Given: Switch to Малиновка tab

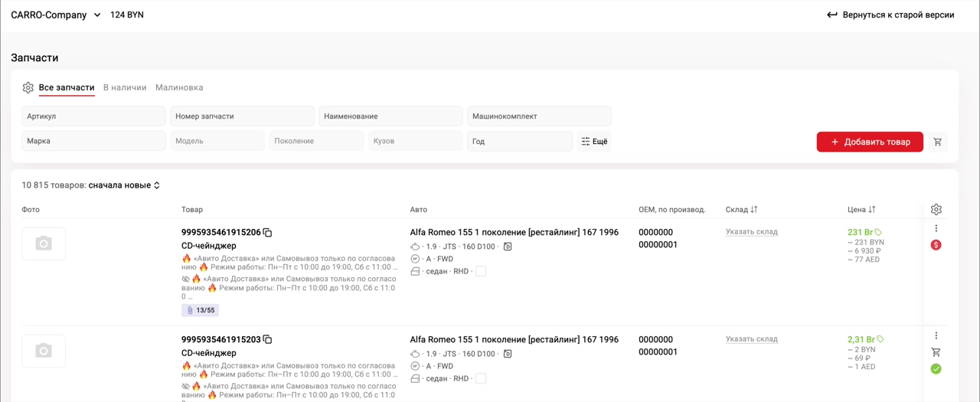Looking at the screenshot, I should pos(179,87).
